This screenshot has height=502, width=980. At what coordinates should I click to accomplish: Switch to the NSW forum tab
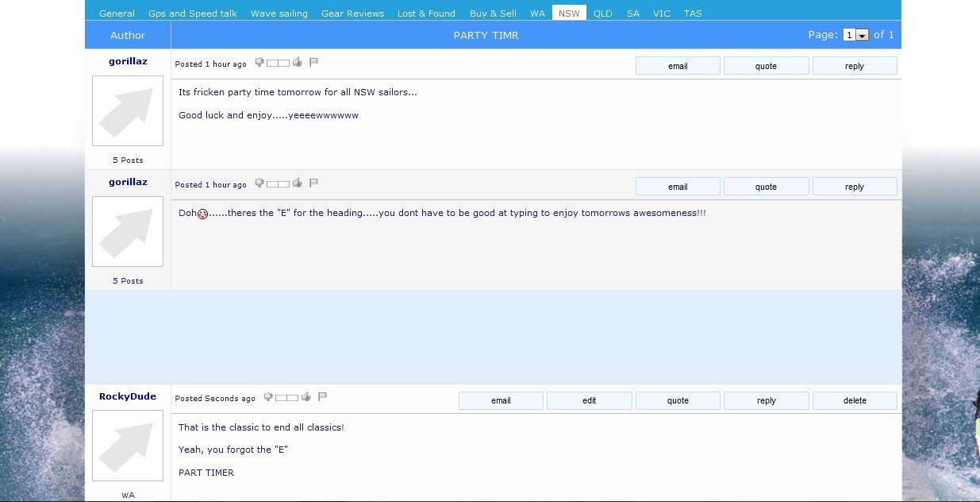point(569,14)
